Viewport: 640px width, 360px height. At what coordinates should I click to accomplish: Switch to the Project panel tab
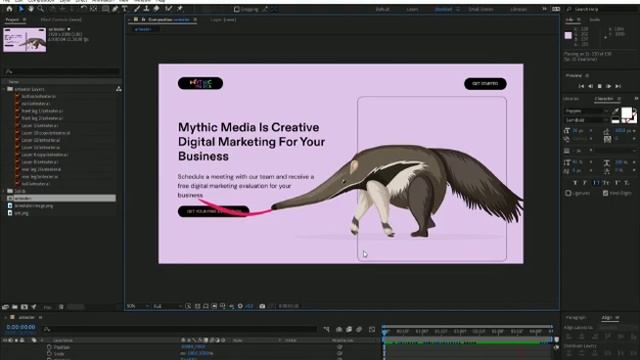pyautogui.click(x=12, y=20)
